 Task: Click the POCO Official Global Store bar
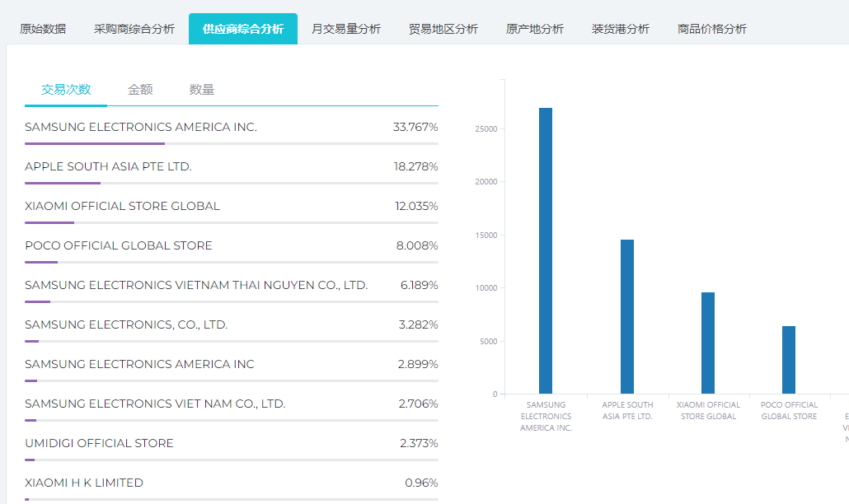pyautogui.click(x=788, y=360)
